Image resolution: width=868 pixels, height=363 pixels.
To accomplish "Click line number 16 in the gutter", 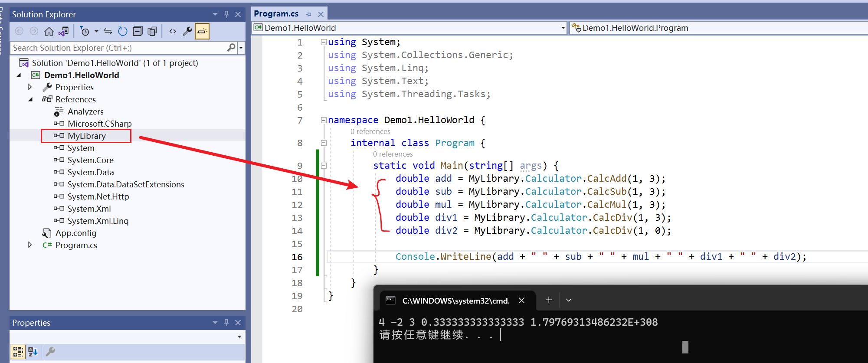I will [297, 257].
